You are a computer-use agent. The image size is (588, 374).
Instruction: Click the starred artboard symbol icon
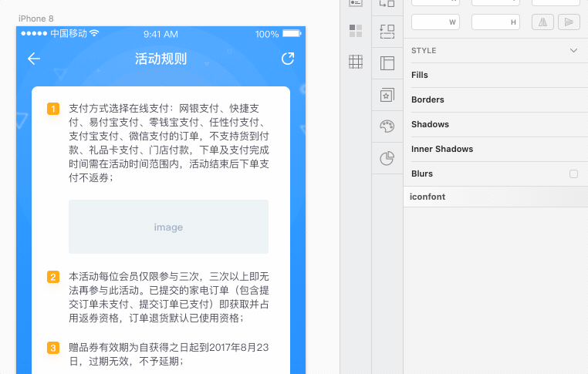coord(387,95)
